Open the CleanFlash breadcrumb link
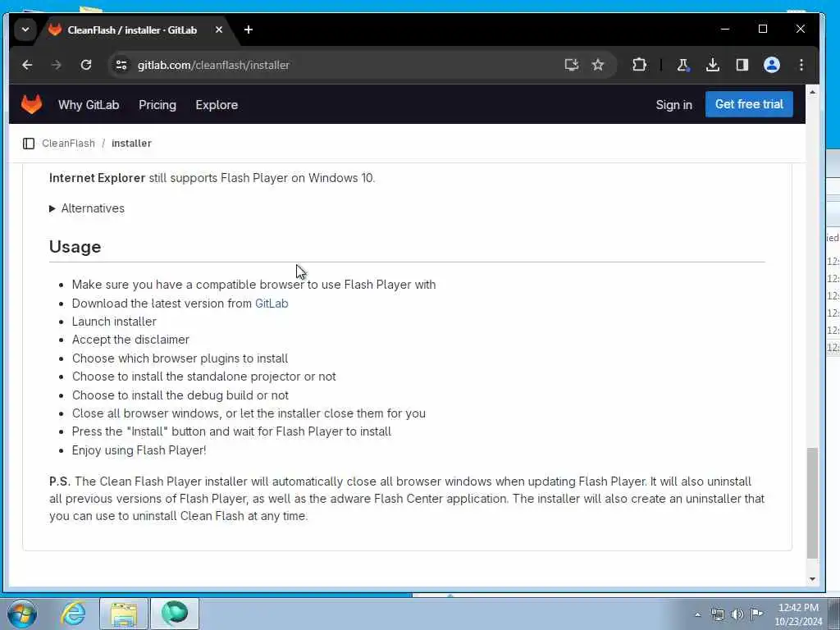Image resolution: width=840 pixels, height=630 pixels. point(69,144)
